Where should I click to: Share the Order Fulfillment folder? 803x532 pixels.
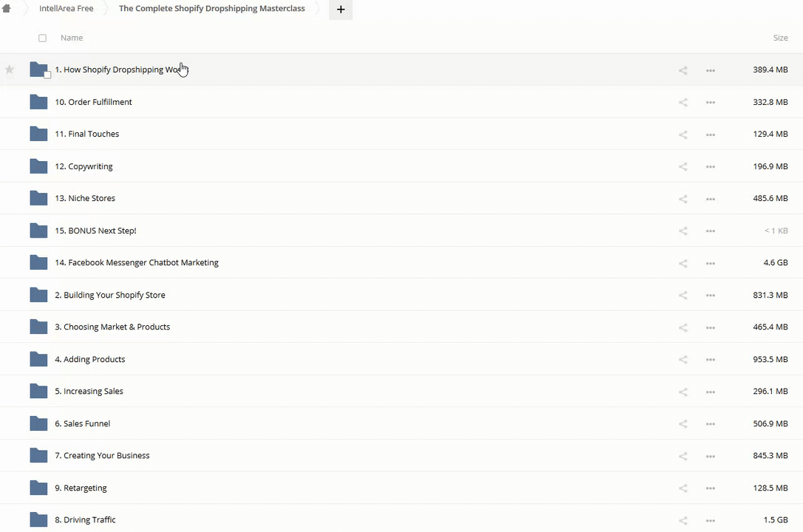coord(683,103)
